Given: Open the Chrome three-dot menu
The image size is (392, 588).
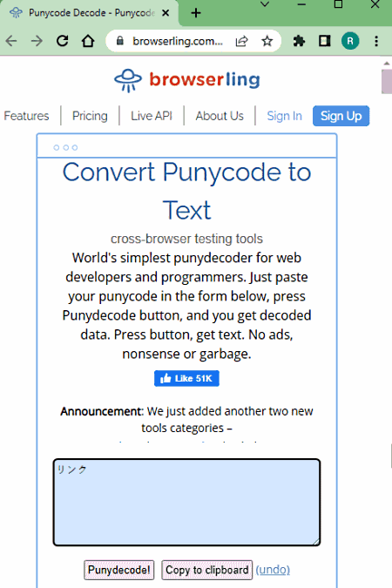Looking at the screenshot, I should 376,41.
